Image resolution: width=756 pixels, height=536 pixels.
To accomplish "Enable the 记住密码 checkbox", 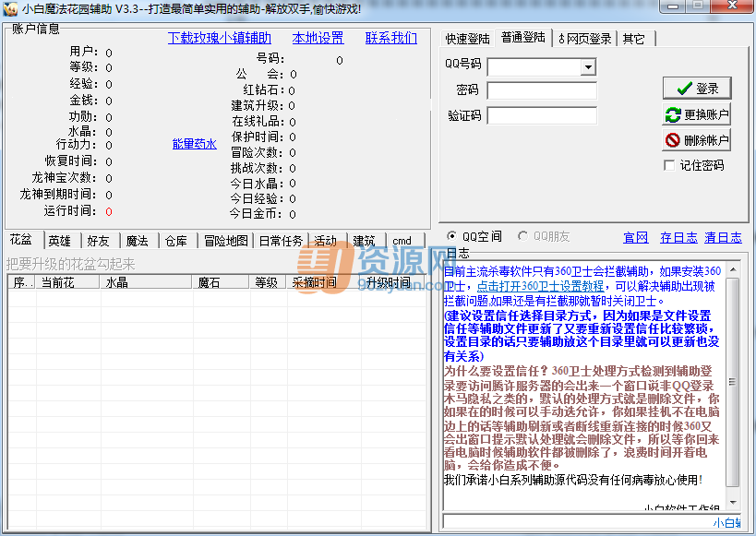I will [x=669, y=165].
